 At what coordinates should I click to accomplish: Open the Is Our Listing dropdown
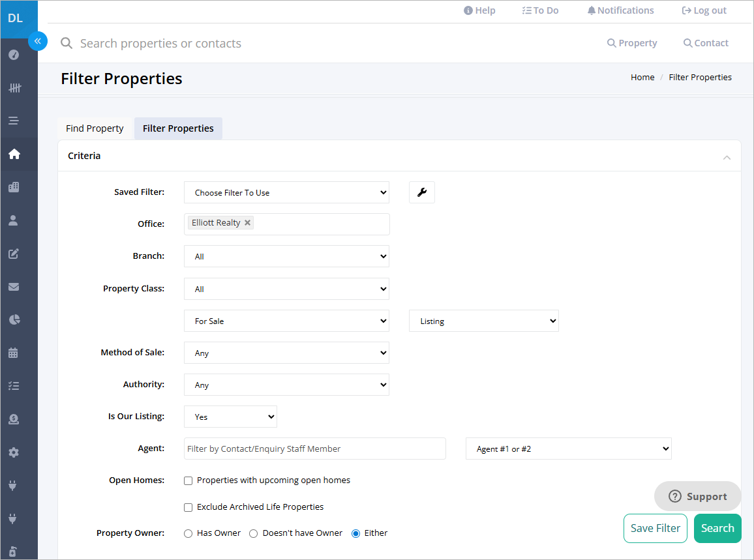pyautogui.click(x=230, y=417)
